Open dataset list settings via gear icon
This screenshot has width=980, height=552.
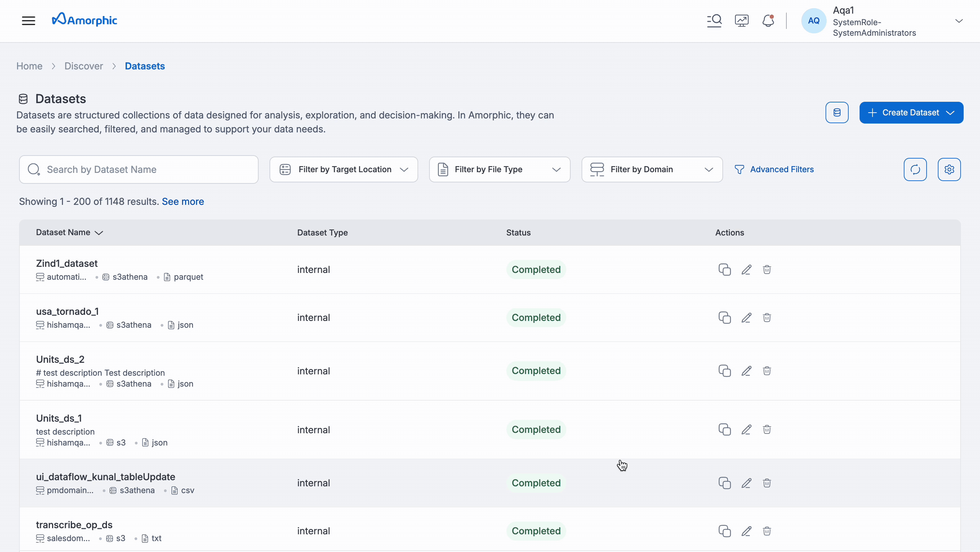point(950,169)
